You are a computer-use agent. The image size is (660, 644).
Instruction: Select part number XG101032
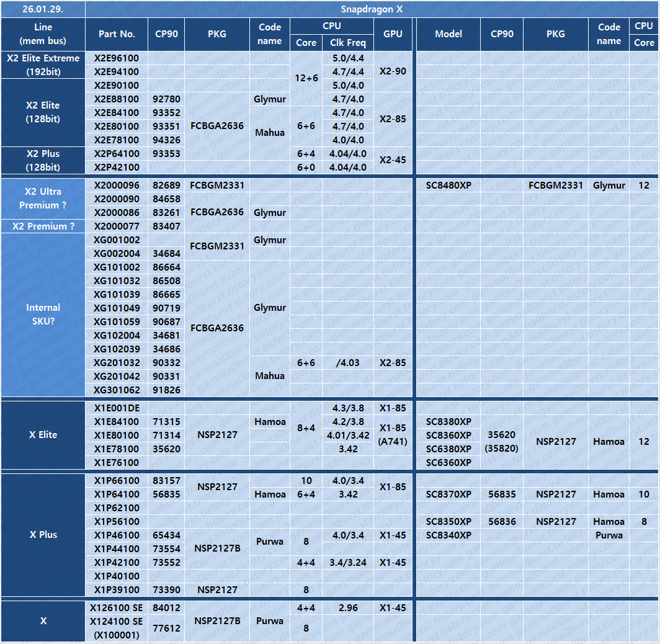tap(117, 281)
